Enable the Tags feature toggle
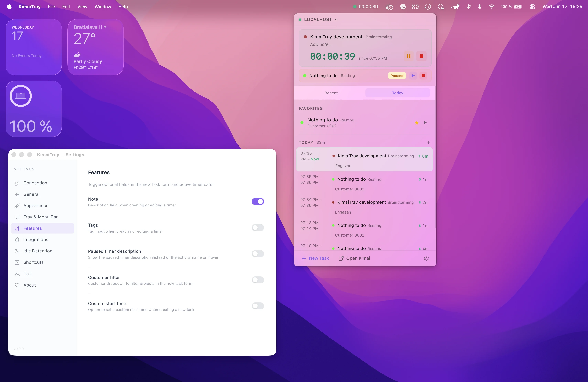This screenshot has width=588, height=382. (258, 228)
